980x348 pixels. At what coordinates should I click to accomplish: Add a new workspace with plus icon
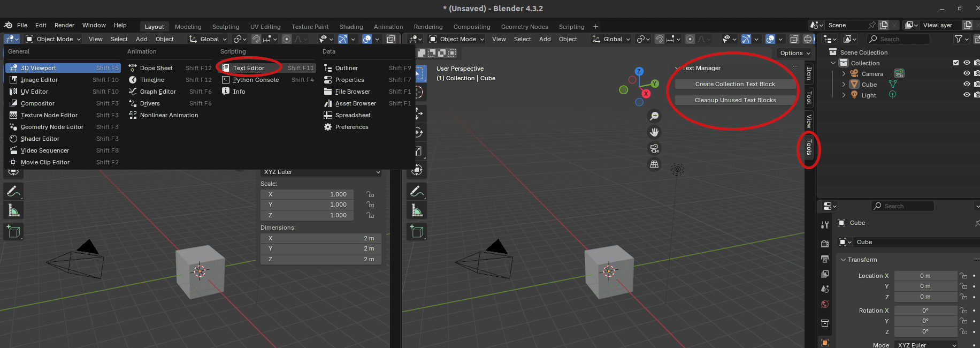point(595,27)
